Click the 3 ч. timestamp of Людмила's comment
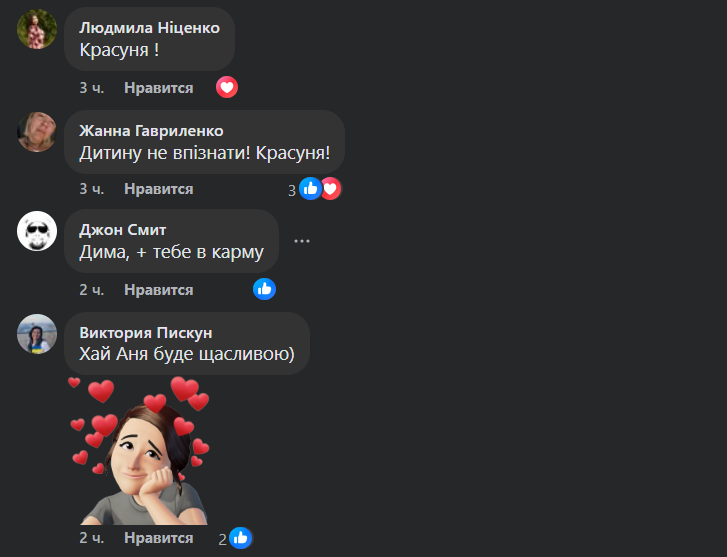Screen dimensions: 727x557 point(91,88)
